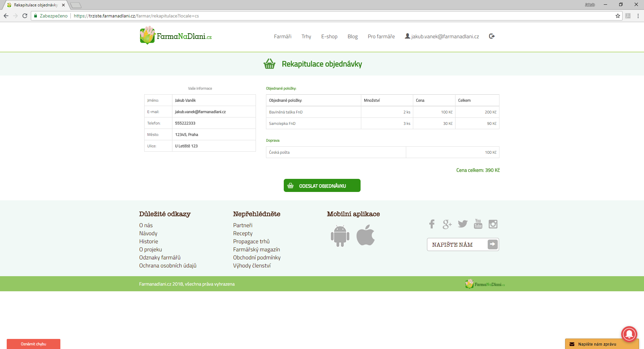Go to the E-shop menu item
The width and height of the screenshot is (644, 349).
329,37
